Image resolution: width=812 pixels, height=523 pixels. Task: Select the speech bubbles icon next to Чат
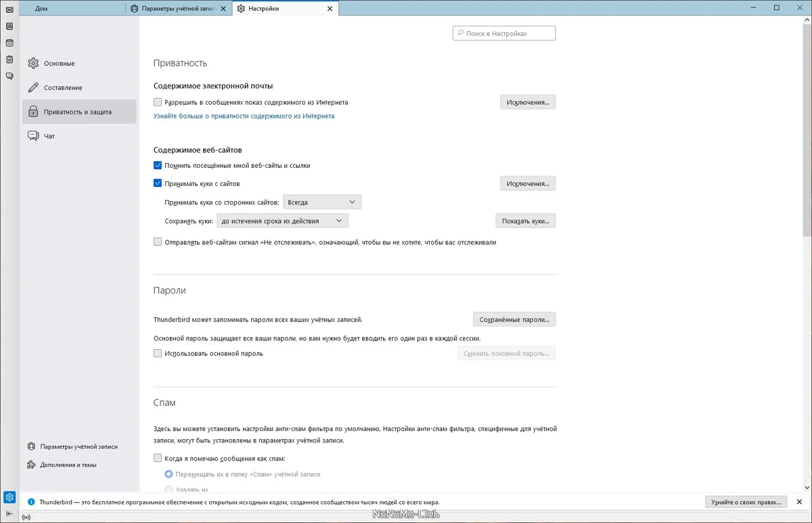(x=33, y=136)
